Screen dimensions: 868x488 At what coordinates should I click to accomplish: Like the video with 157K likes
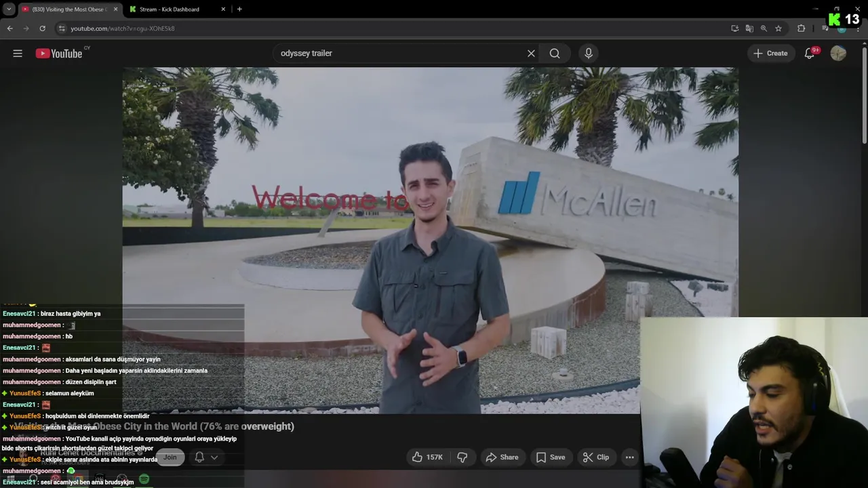pos(427,457)
